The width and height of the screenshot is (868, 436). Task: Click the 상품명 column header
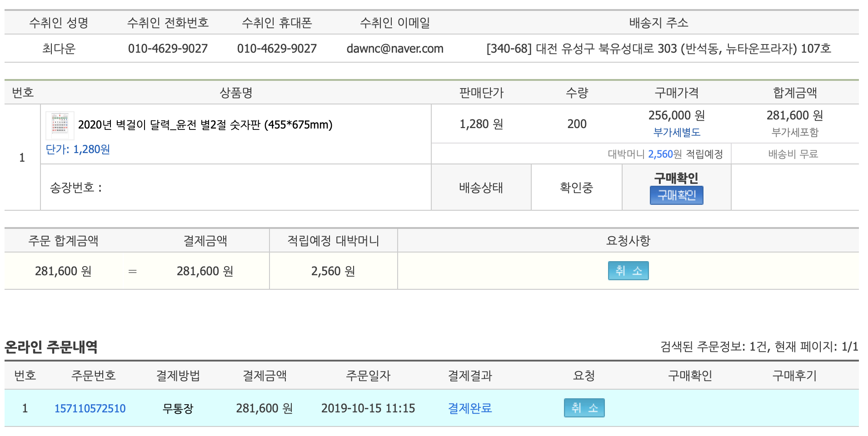[x=236, y=93]
